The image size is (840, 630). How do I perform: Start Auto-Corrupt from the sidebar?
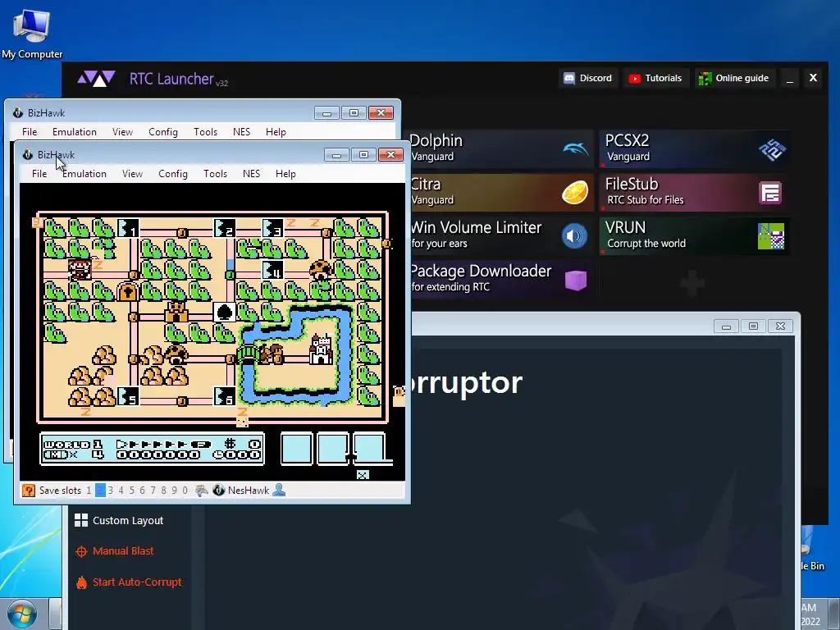[x=129, y=582]
